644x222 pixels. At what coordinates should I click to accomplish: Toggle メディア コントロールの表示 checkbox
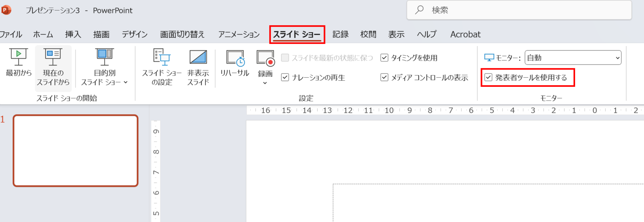coord(384,77)
